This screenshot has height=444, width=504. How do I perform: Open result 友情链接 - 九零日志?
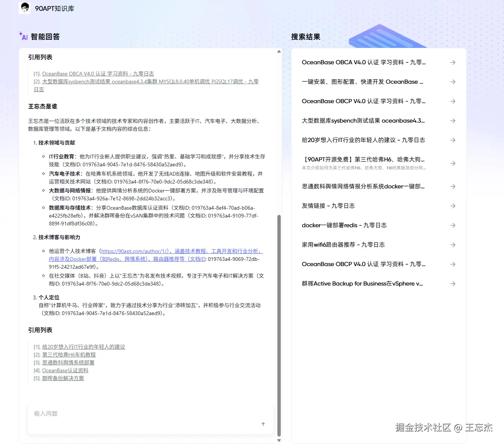click(328, 206)
